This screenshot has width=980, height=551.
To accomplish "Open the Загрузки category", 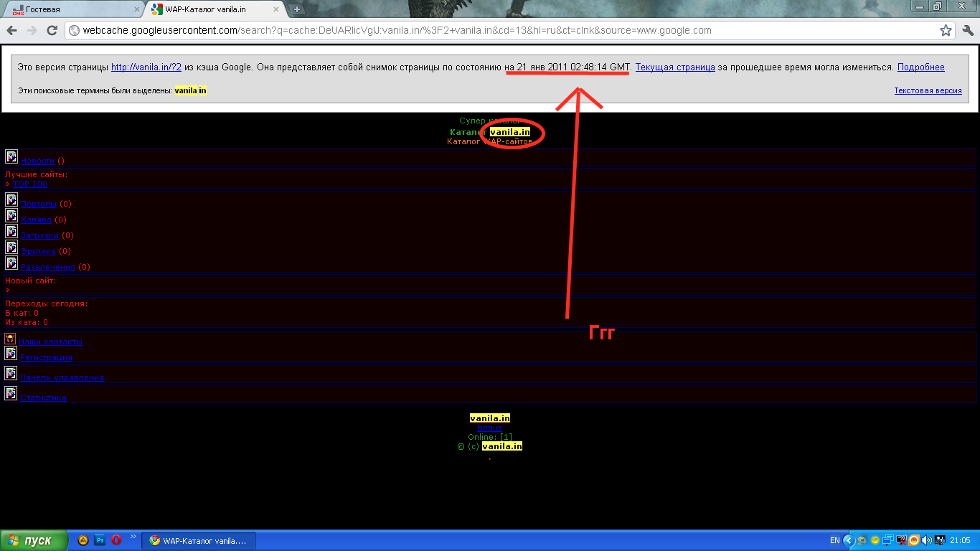I will [x=40, y=235].
